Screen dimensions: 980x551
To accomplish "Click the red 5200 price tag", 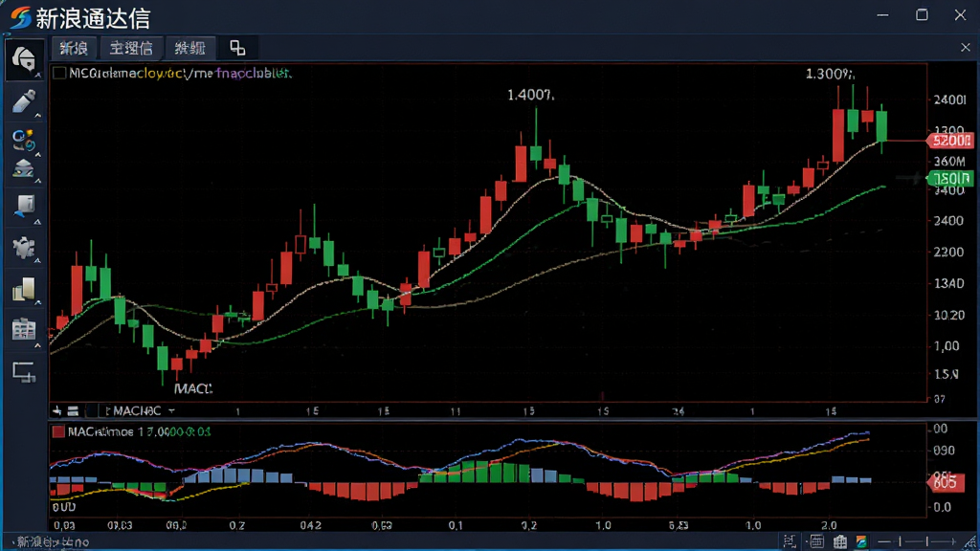I will 950,141.
